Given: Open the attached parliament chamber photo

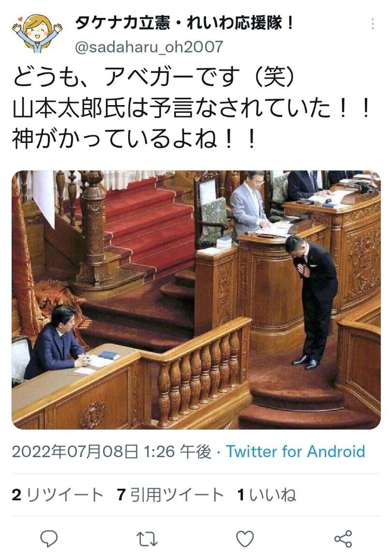Looking at the screenshot, I should pos(196,300).
